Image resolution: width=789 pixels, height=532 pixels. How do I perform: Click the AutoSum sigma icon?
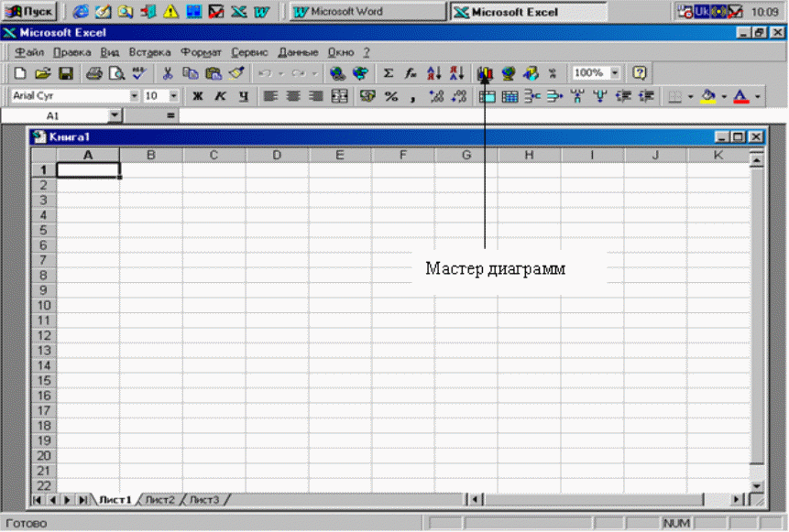point(388,73)
